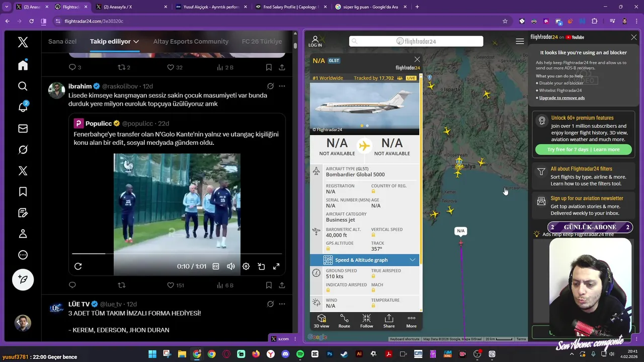The width and height of the screenshot is (644, 362).
Task: Replay the video in the quoted post
Action: point(78,266)
